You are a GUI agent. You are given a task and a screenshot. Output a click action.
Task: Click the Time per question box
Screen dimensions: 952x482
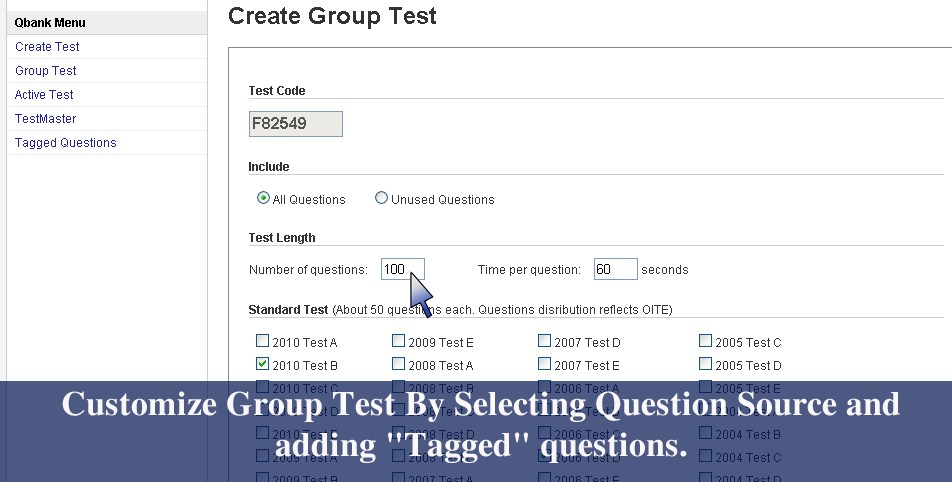615,269
